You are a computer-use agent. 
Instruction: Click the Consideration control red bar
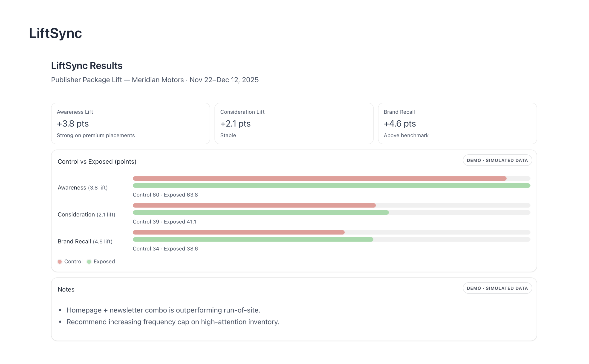pyautogui.click(x=254, y=205)
